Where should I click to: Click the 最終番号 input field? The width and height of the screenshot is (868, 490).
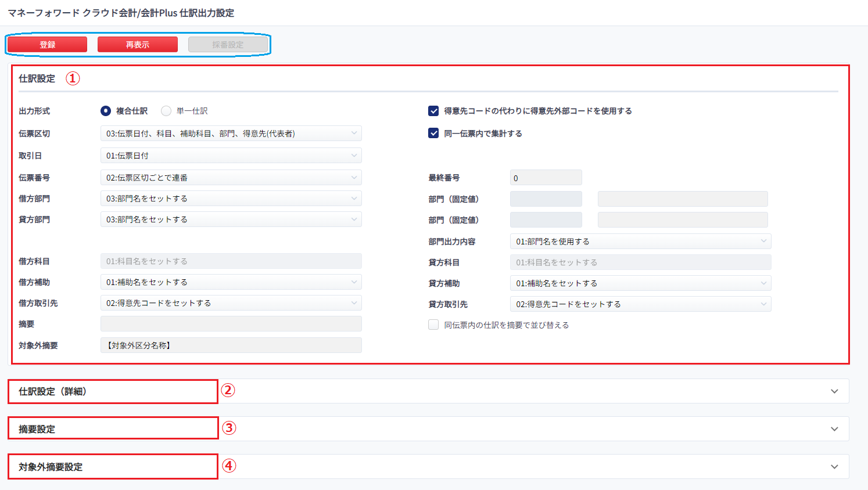click(x=546, y=178)
